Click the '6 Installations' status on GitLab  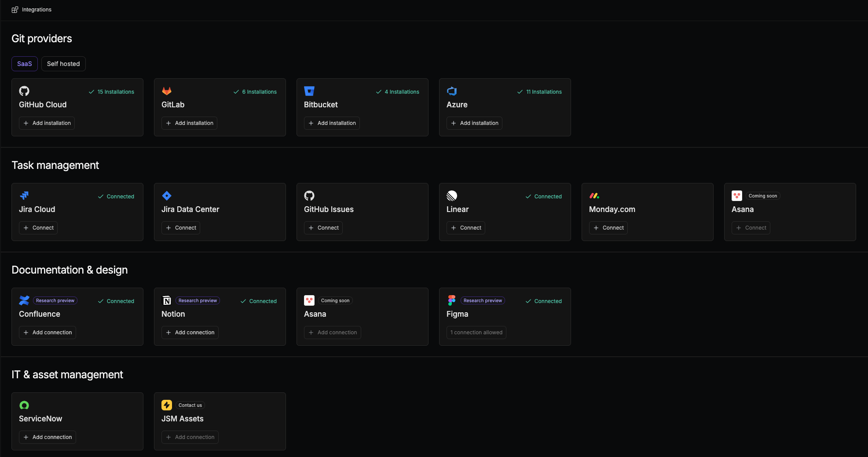[255, 92]
